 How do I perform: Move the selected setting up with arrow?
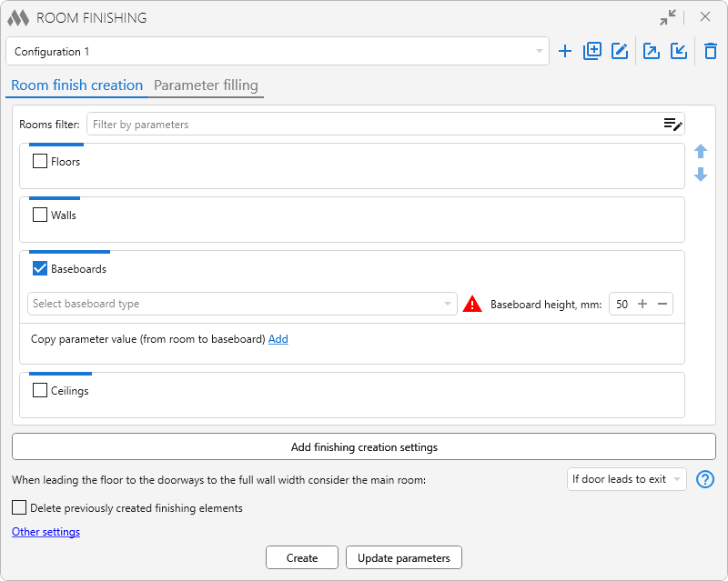click(701, 152)
